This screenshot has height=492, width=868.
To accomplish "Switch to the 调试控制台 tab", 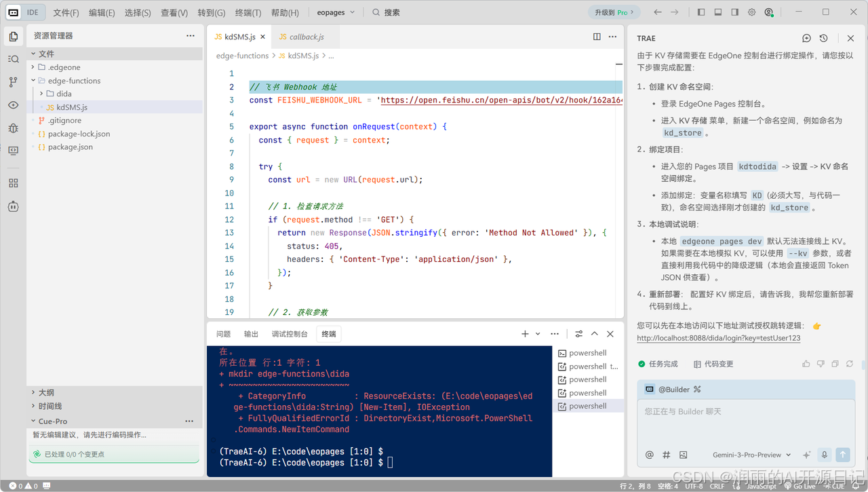I will [290, 334].
